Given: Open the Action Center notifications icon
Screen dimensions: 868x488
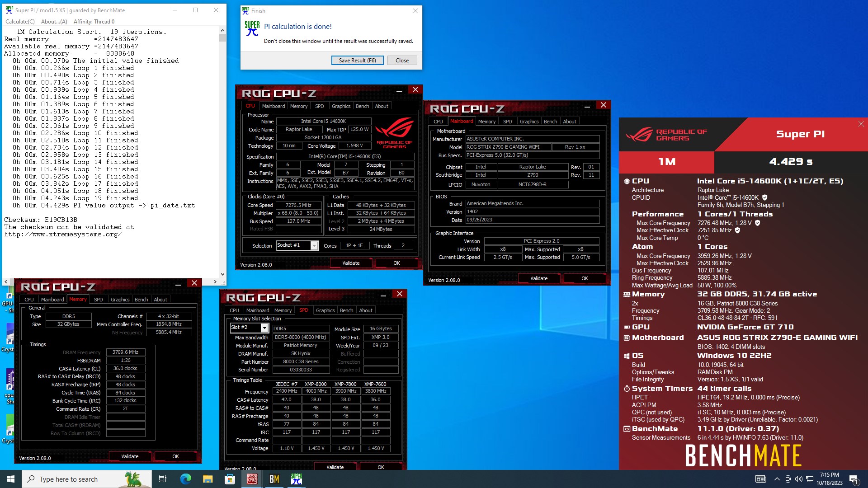Looking at the screenshot, I should click(854, 479).
